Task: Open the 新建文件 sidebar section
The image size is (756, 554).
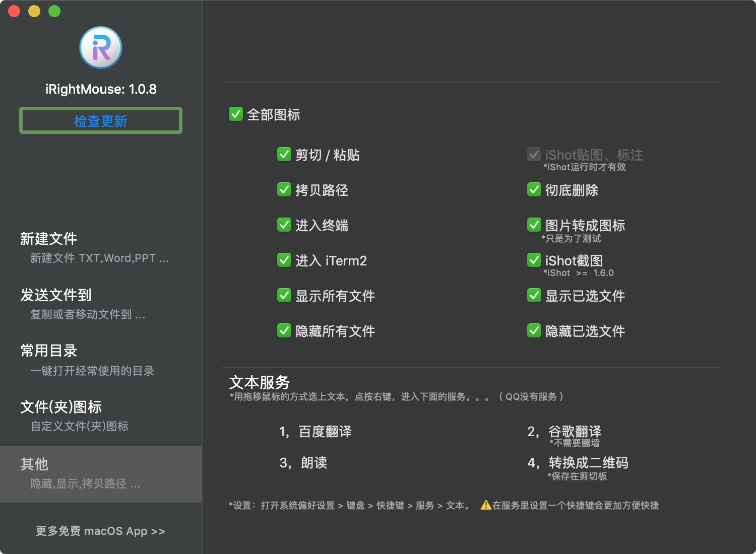Action: click(x=101, y=248)
